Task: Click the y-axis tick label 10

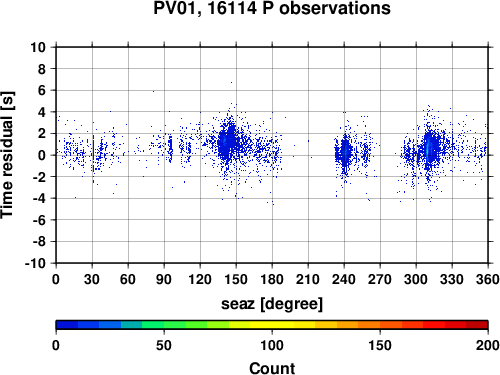Action: coord(38,47)
